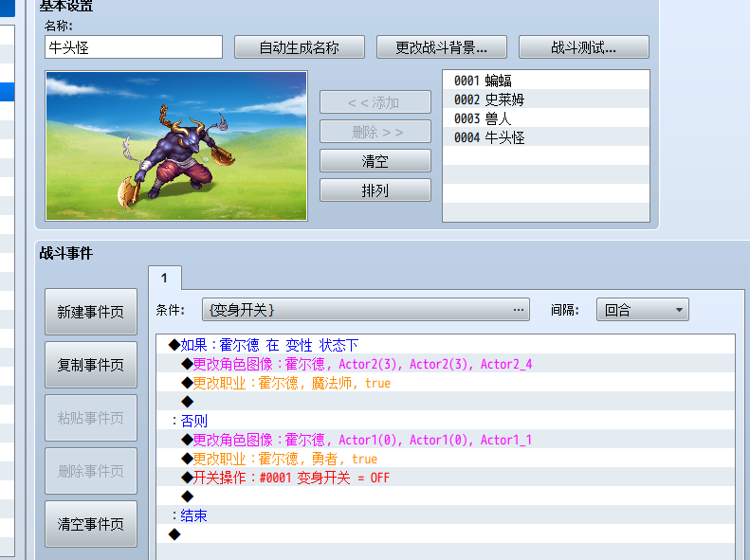
Task: Click the << 添加 button
Action: click(x=375, y=102)
